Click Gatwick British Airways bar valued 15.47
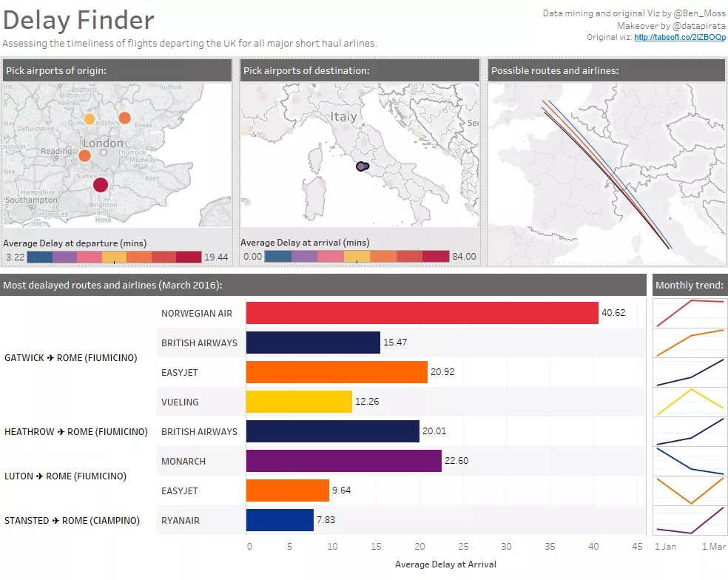 point(313,343)
